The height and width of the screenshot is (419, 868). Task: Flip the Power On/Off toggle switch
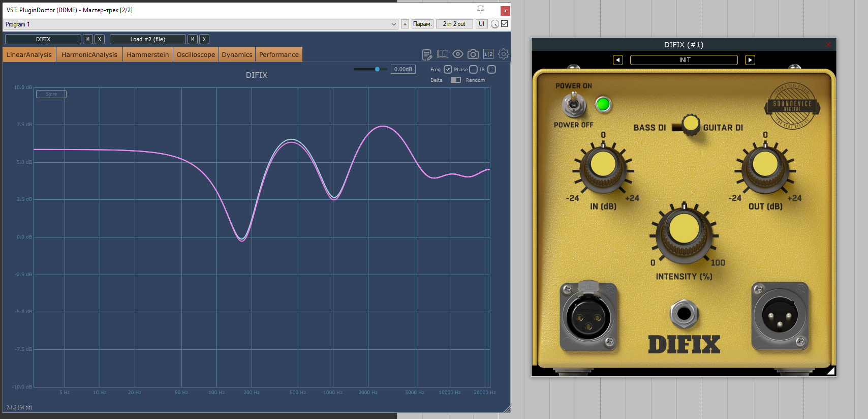(x=574, y=105)
